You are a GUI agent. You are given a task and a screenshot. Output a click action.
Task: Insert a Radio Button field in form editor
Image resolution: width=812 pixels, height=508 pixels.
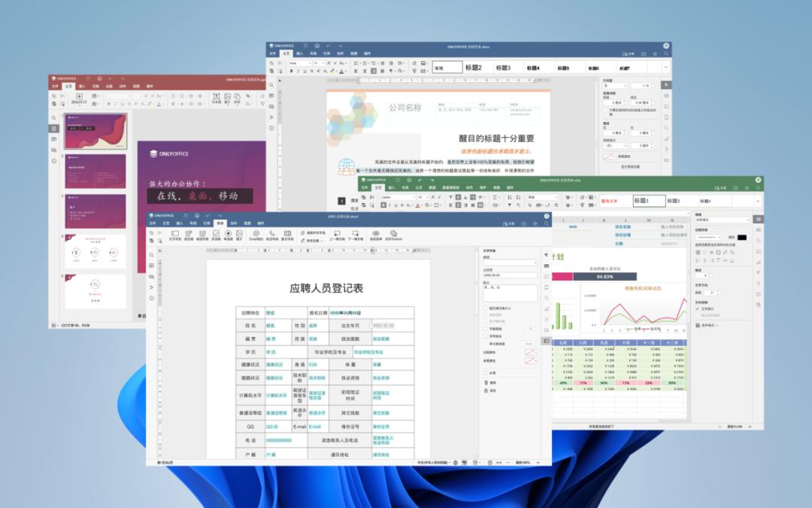coord(229,233)
